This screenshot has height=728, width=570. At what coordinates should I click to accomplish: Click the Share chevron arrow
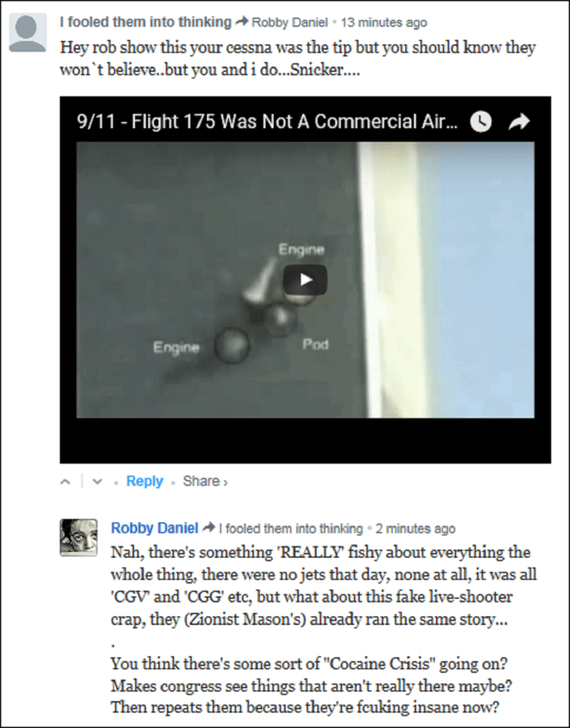click(x=225, y=482)
